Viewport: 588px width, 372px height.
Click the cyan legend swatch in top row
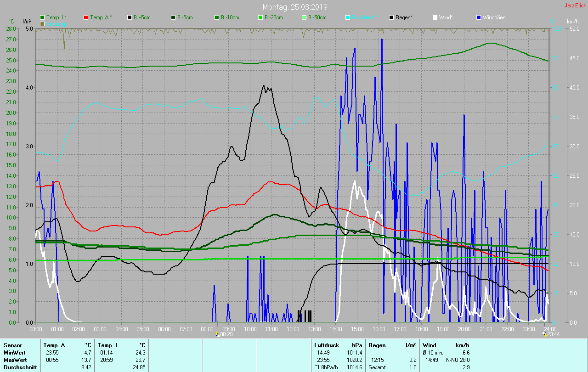pos(348,17)
